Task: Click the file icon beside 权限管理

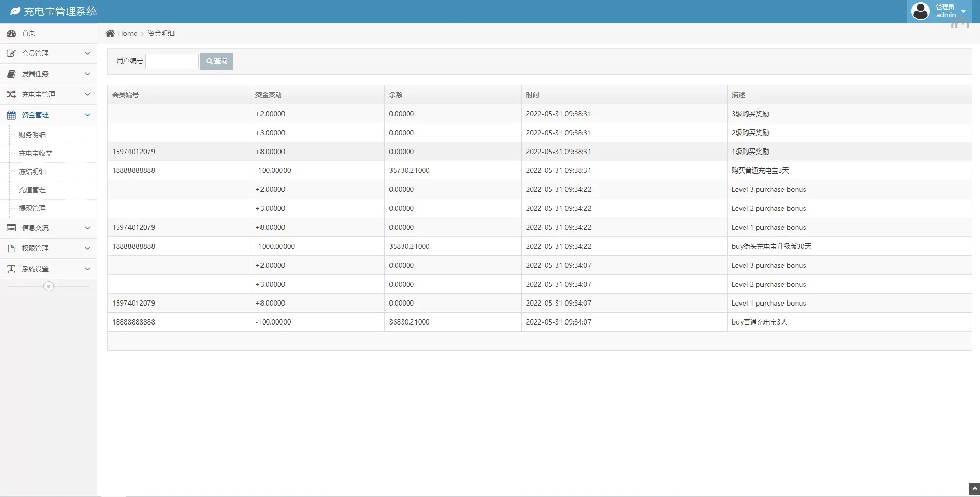Action: [x=11, y=248]
